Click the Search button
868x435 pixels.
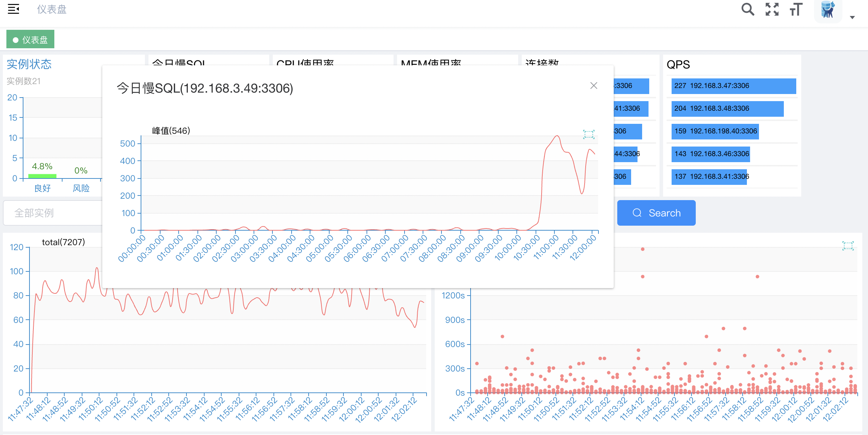pyautogui.click(x=656, y=213)
